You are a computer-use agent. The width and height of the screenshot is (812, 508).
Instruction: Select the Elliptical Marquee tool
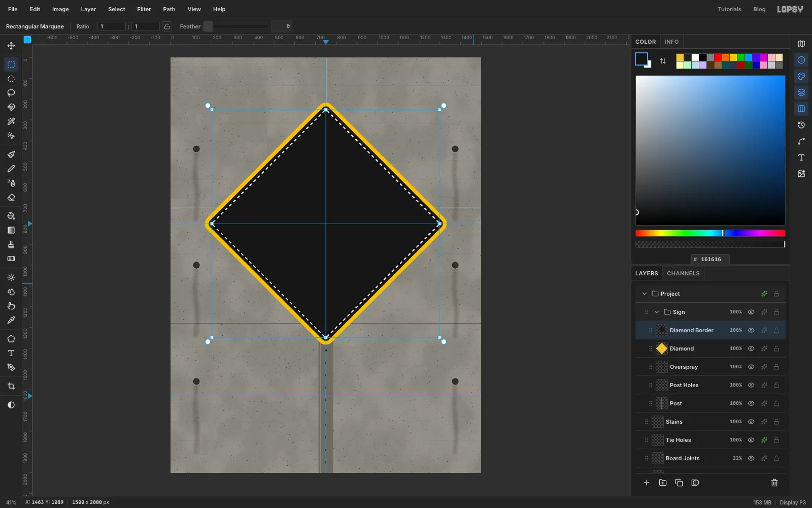11,79
